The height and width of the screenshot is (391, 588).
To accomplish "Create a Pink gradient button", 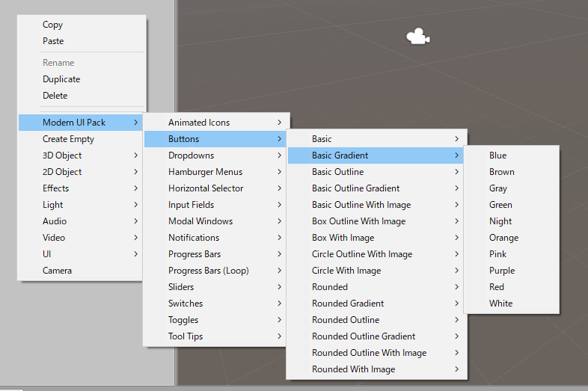I will point(512,254).
